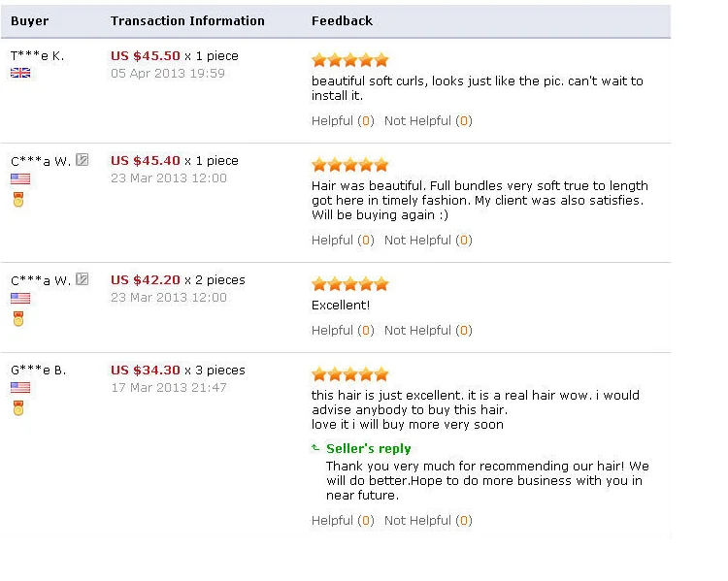This screenshot has width=728, height=581.
Task: Mark the 'beautiful soft curls' review Not Helpful
Action: tap(428, 121)
